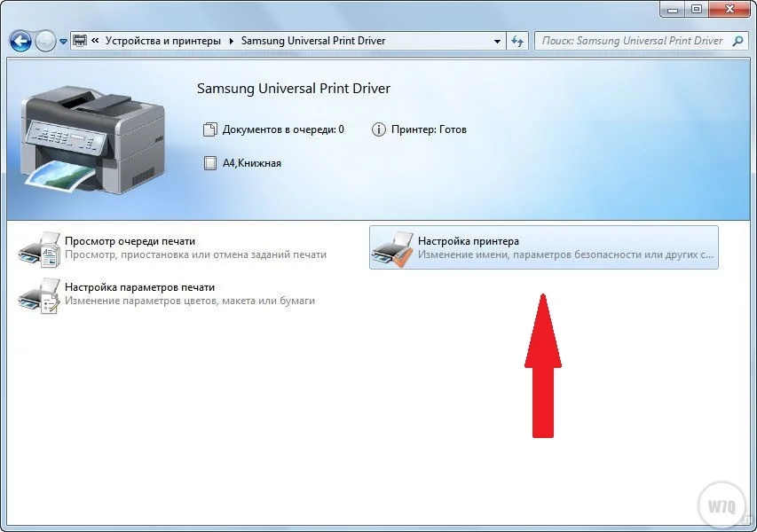Click the A4 paper size icon

coord(210,163)
